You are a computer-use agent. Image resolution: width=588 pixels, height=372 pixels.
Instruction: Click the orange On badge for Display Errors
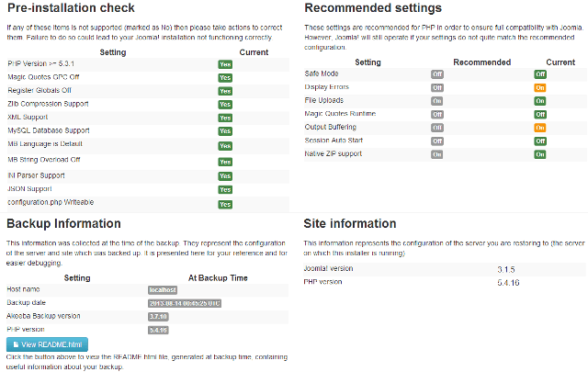coord(540,88)
